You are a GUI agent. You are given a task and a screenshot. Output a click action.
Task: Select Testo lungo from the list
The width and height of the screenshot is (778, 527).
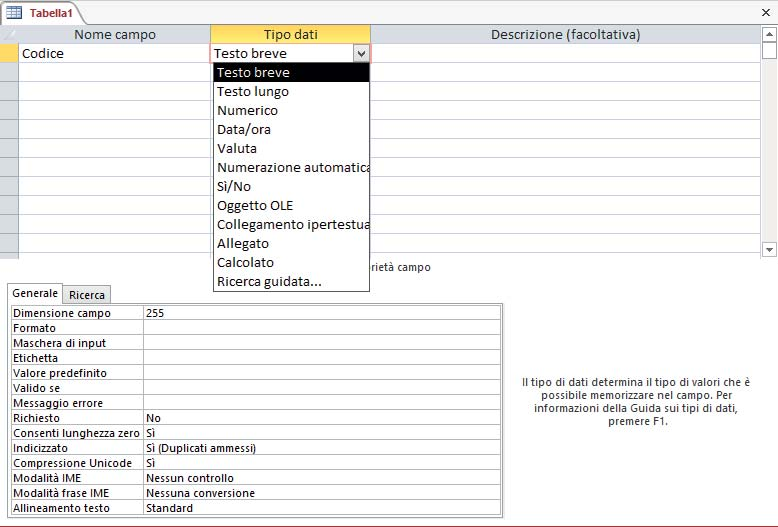tap(253, 92)
